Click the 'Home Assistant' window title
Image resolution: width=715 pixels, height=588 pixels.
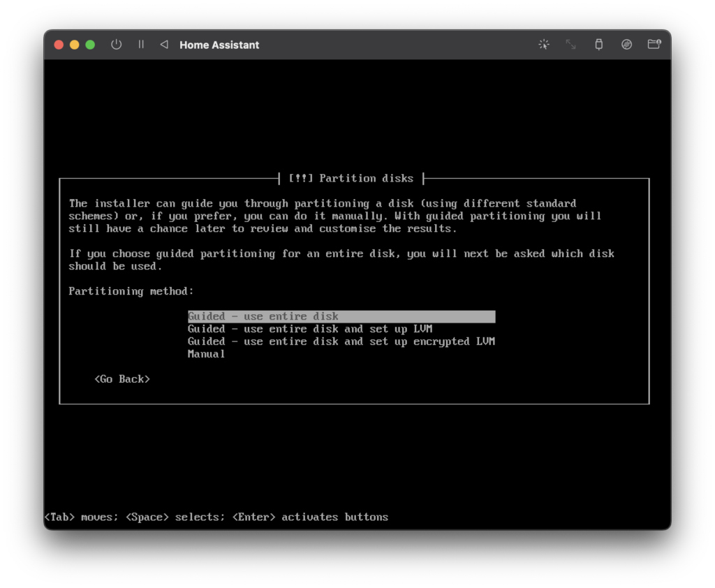click(219, 45)
